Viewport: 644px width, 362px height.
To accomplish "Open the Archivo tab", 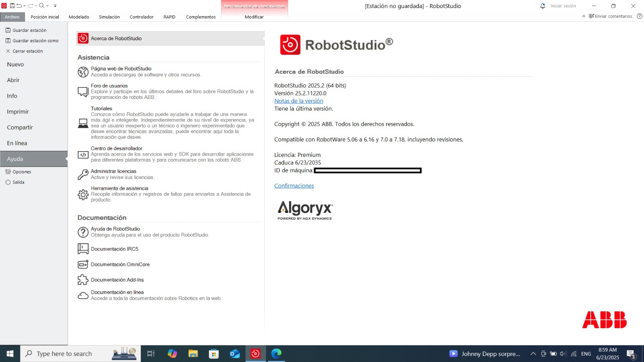I will click(x=12, y=17).
